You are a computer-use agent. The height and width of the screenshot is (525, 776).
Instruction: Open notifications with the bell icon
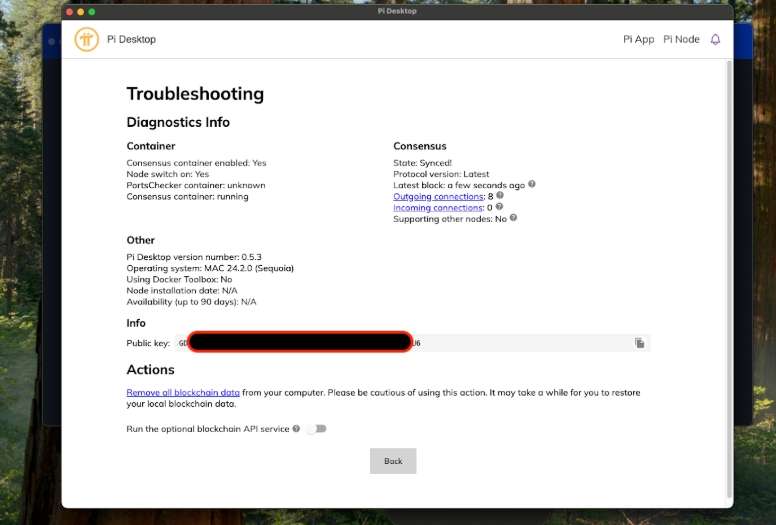715,40
